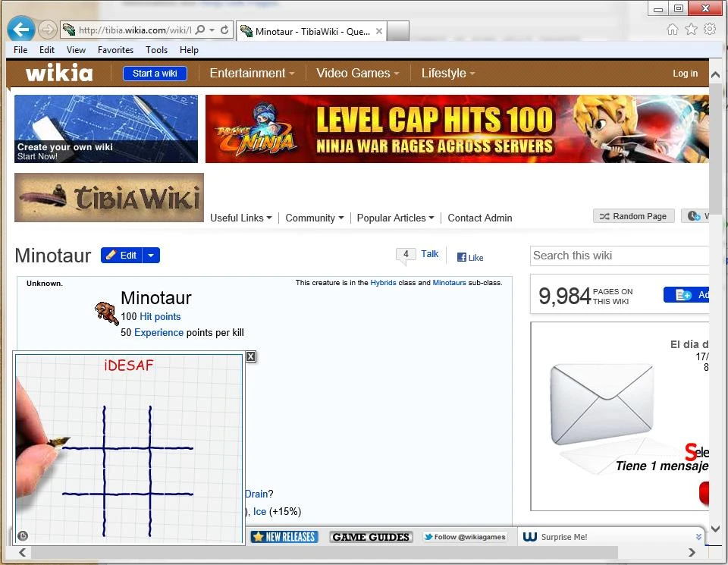The height and width of the screenshot is (565, 728).
Task: Click the search magnifier in address bar
Action: coord(200,30)
